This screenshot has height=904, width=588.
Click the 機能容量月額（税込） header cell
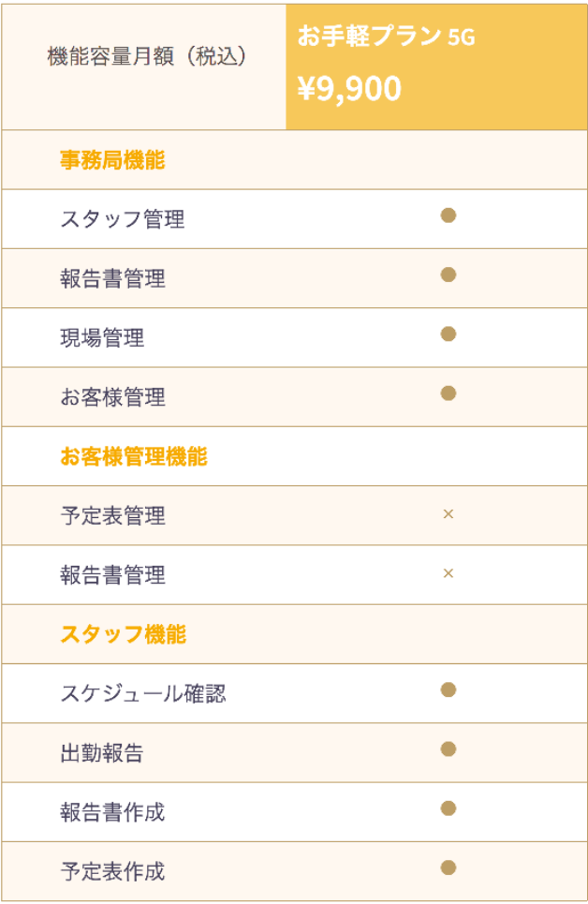click(147, 57)
